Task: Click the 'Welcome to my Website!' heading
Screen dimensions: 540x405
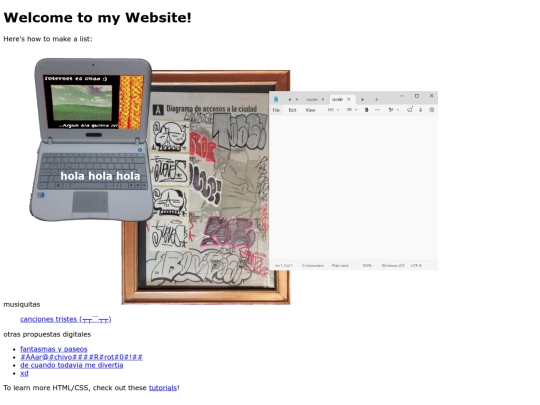Action: 97,18
